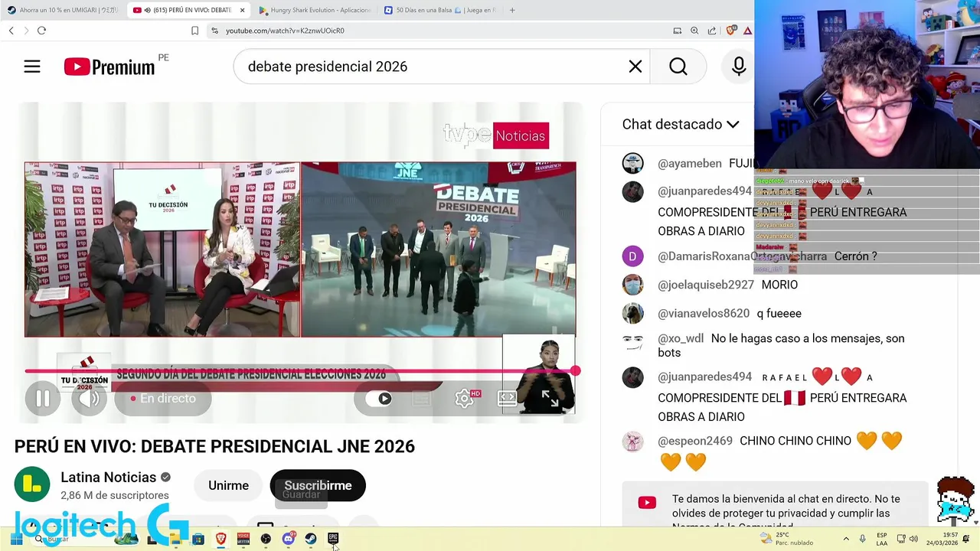The width and height of the screenshot is (980, 551).
Task: Open the Windows Start button
Action: point(16,539)
